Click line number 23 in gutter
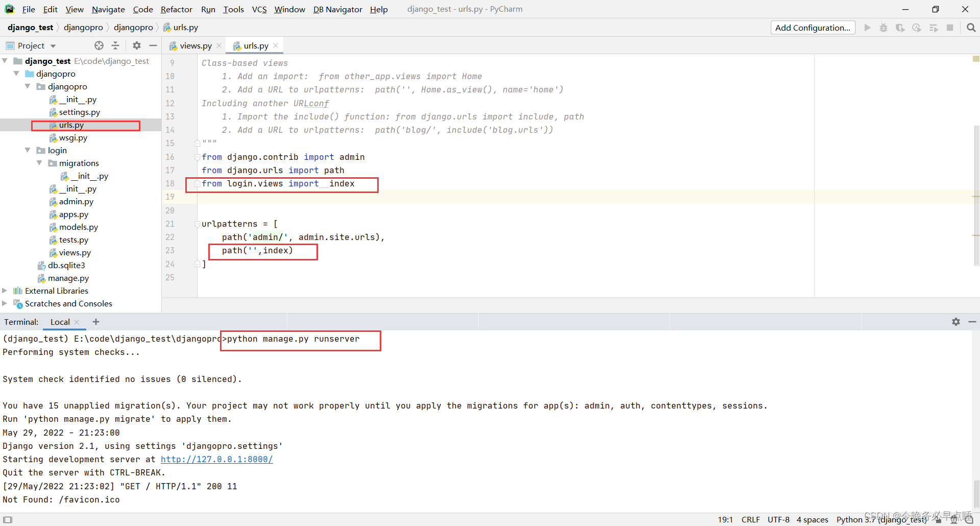Screen dimensions: 980x526 pos(170,250)
